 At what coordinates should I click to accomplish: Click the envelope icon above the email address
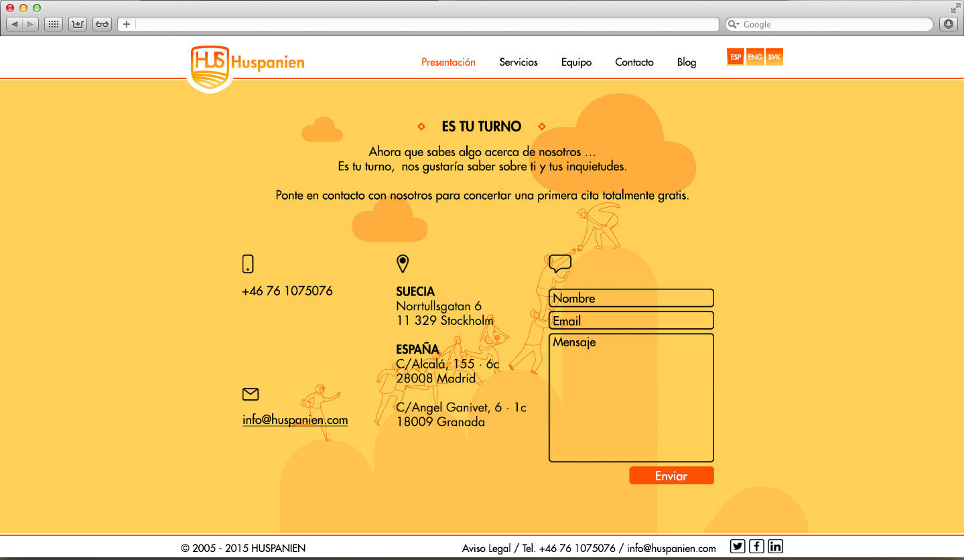click(250, 394)
